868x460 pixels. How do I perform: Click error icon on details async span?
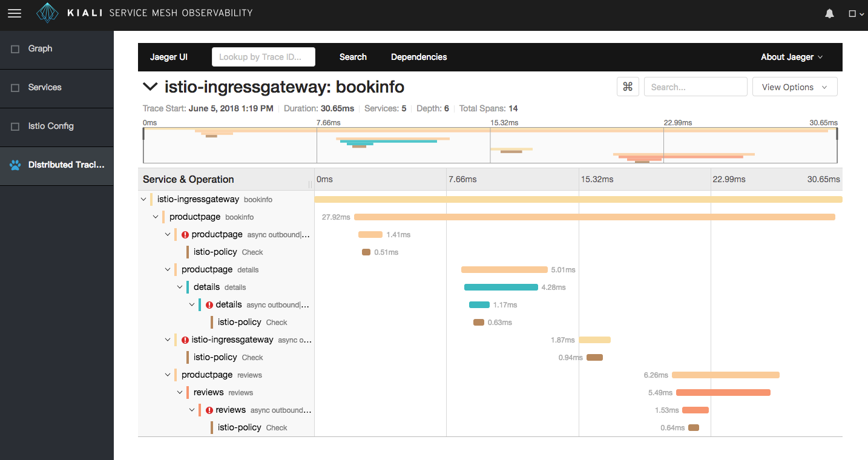point(209,305)
